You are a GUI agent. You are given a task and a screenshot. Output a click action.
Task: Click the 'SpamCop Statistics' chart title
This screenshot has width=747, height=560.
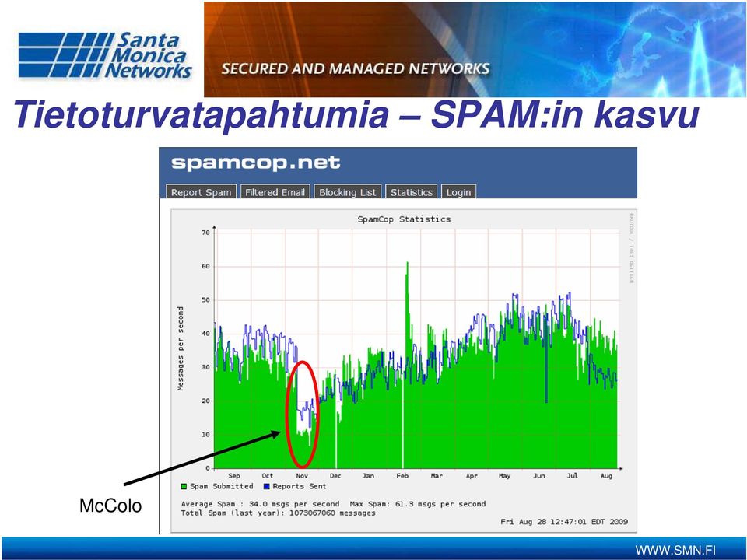point(404,219)
